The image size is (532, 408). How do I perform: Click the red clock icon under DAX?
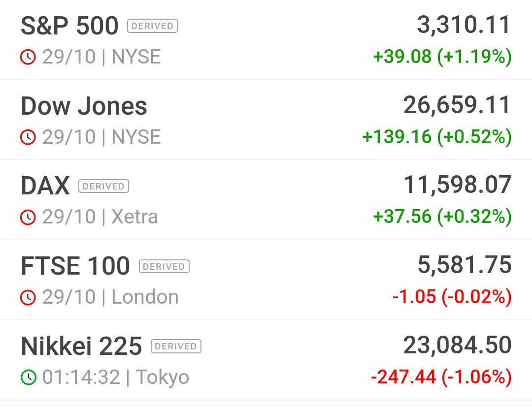28,217
